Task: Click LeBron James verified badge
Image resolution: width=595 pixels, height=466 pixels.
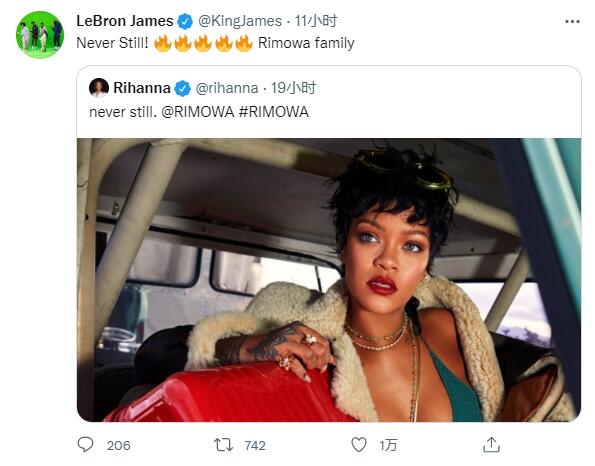Action: 185,21
